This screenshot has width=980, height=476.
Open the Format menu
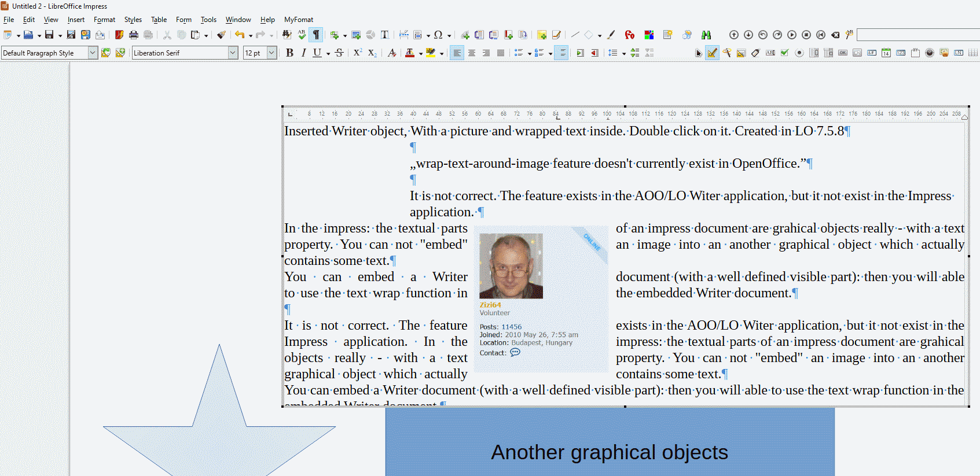[x=104, y=20]
